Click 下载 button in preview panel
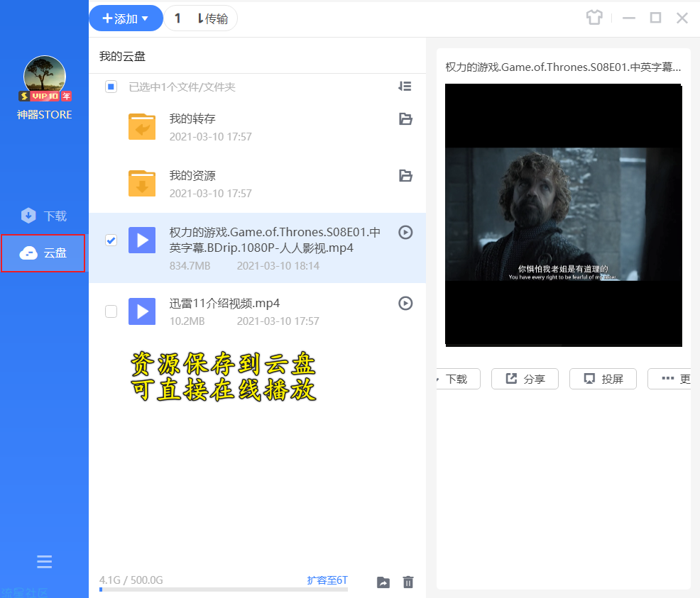Image resolution: width=700 pixels, height=598 pixels. pos(458,379)
